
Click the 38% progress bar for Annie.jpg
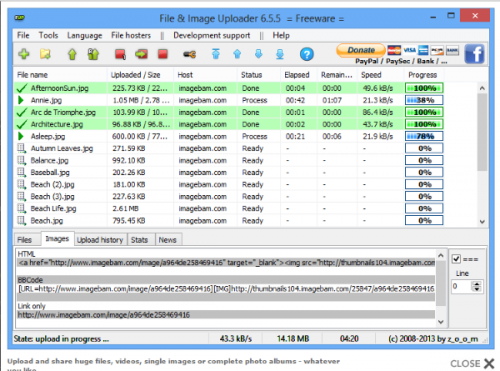coord(424,100)
